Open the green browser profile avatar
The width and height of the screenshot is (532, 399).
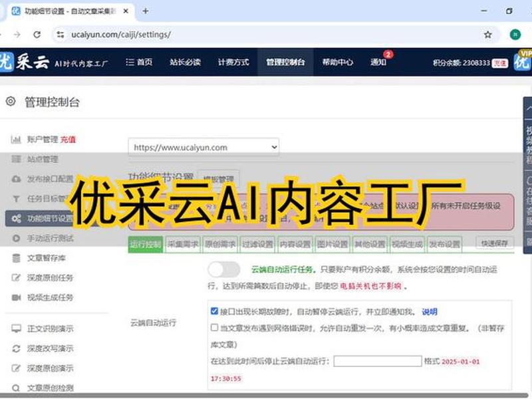[x=515, y=35]
